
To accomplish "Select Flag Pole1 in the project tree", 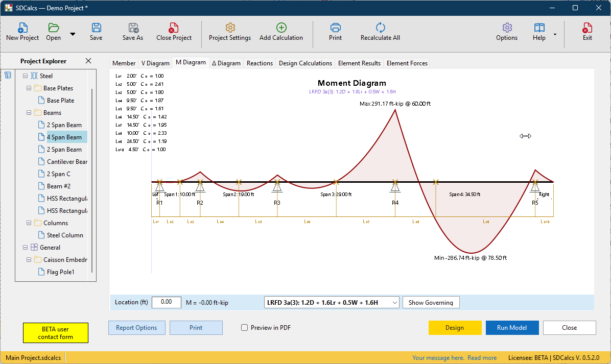I will point(60,272).
